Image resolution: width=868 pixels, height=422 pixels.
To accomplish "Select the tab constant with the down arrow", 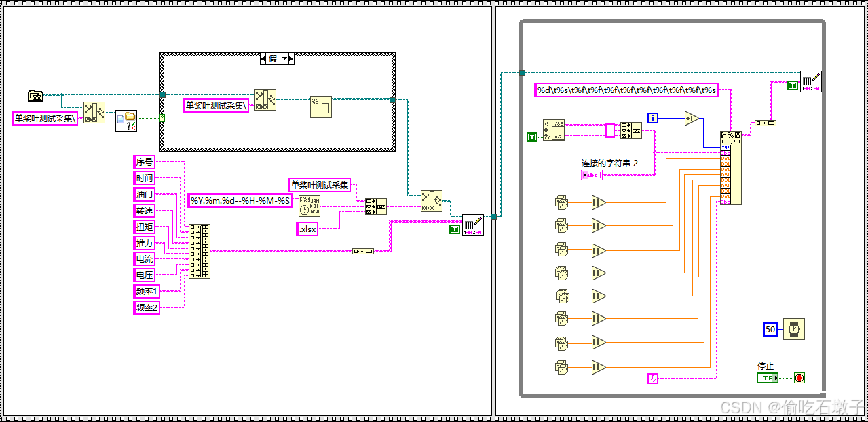I will [653, 379].
